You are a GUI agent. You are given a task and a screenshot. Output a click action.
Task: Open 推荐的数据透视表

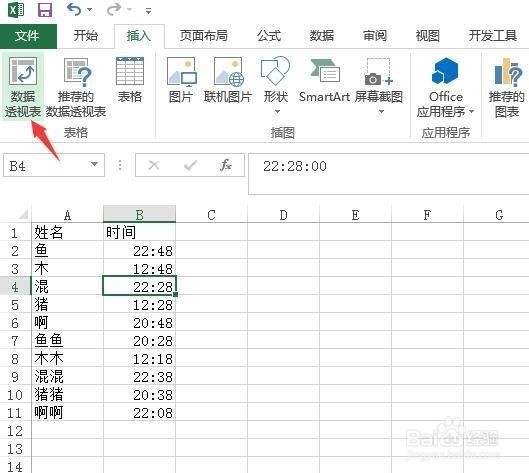(76, 87)
